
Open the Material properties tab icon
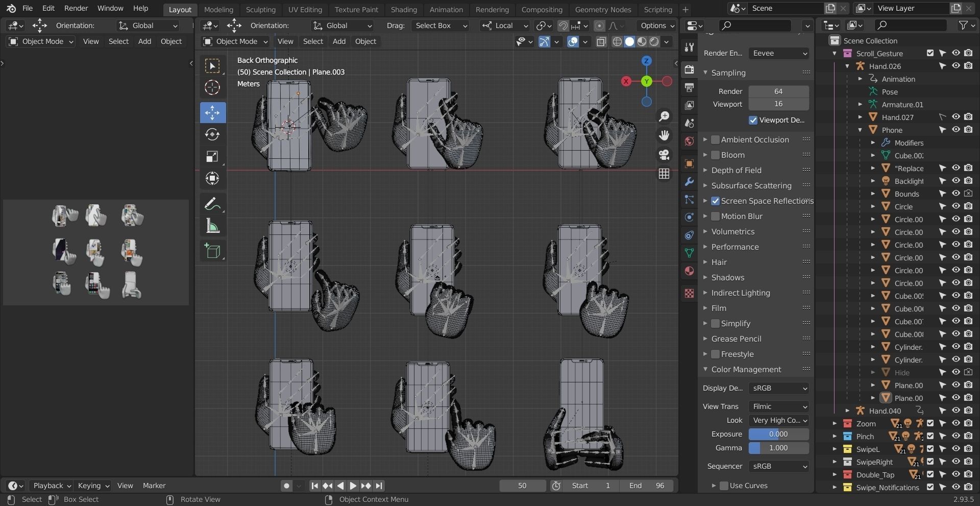pyautogui.click(x=689, y=271)
